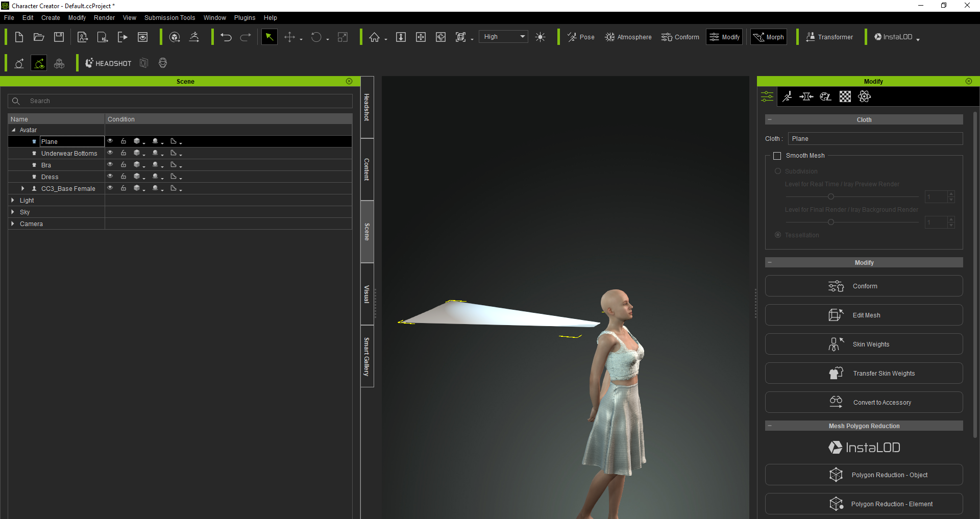The width and height of the screenshot is (980, 519).
Task: Click the Skin Weights button
Action: tap(864, 344)
